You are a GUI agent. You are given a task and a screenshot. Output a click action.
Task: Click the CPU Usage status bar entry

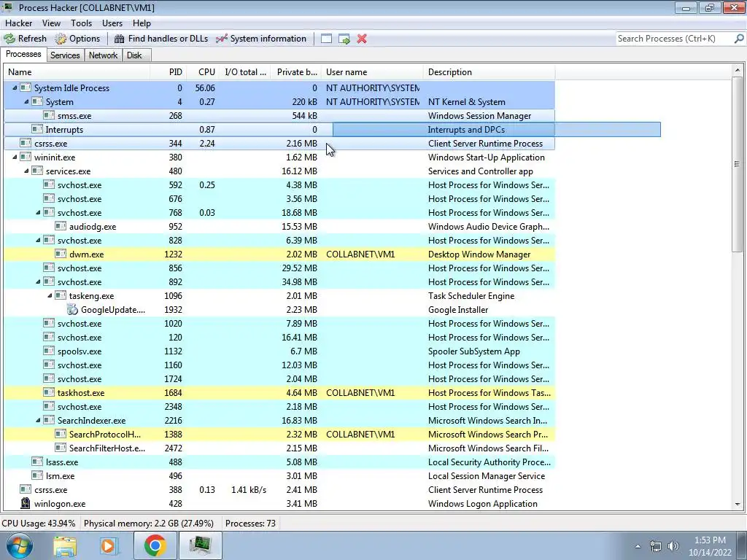coord(39,524)
